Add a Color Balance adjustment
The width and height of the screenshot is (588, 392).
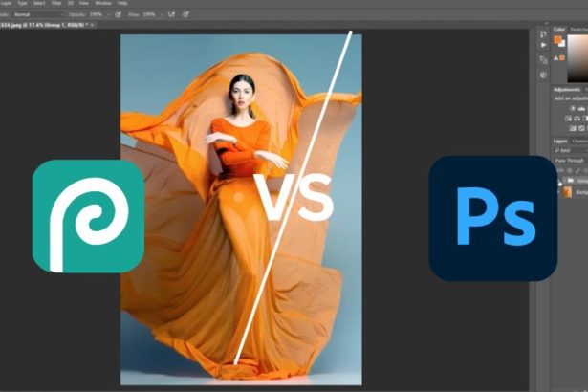[577, 119]
